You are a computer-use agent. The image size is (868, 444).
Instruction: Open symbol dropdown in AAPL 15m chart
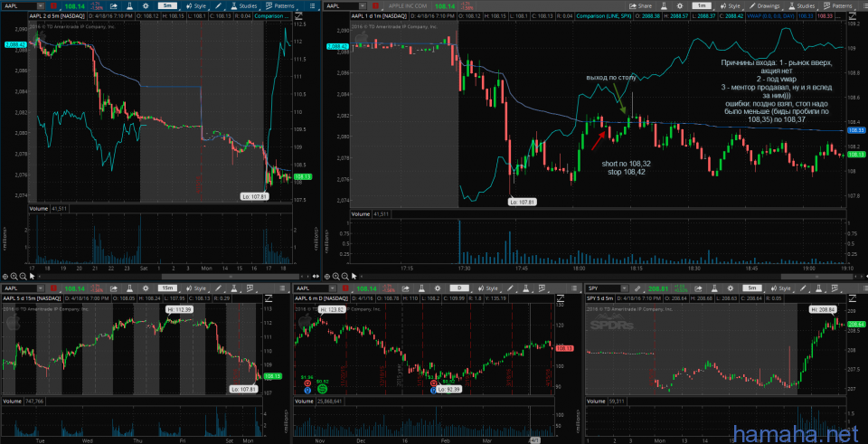point(41,288)
